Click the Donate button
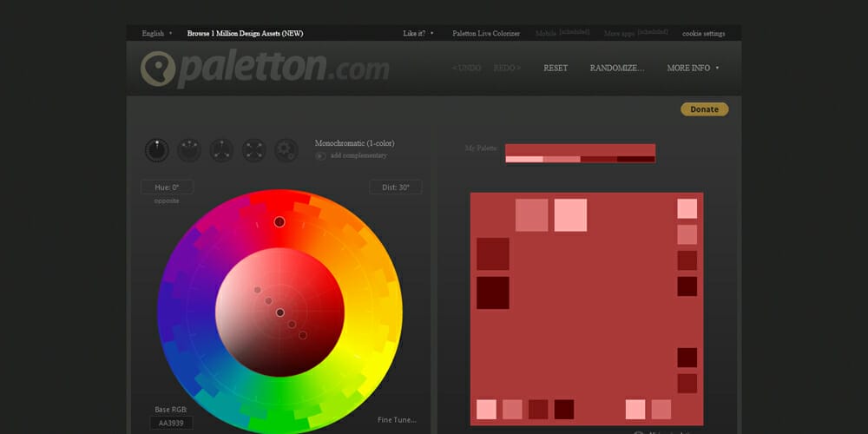The height and width of the screenshot is (434, 868). point(705,109)
